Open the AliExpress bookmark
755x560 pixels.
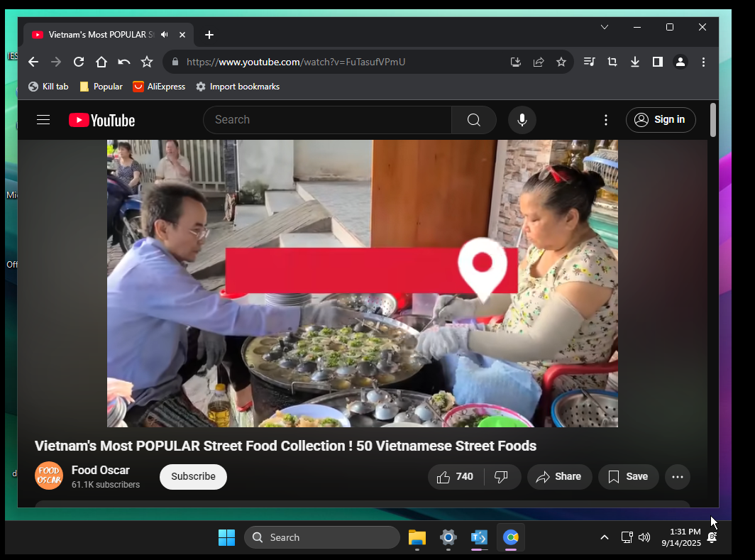point(159,87)
